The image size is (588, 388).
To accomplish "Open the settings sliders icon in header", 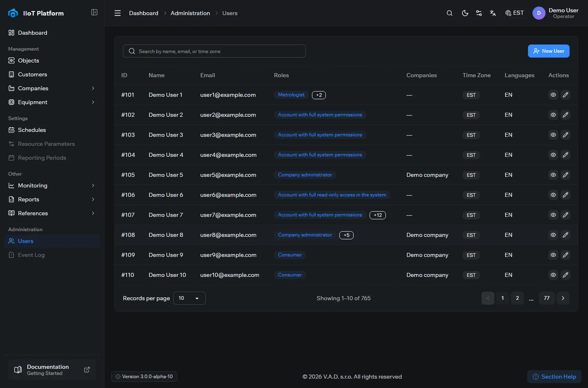I will 479,13.
